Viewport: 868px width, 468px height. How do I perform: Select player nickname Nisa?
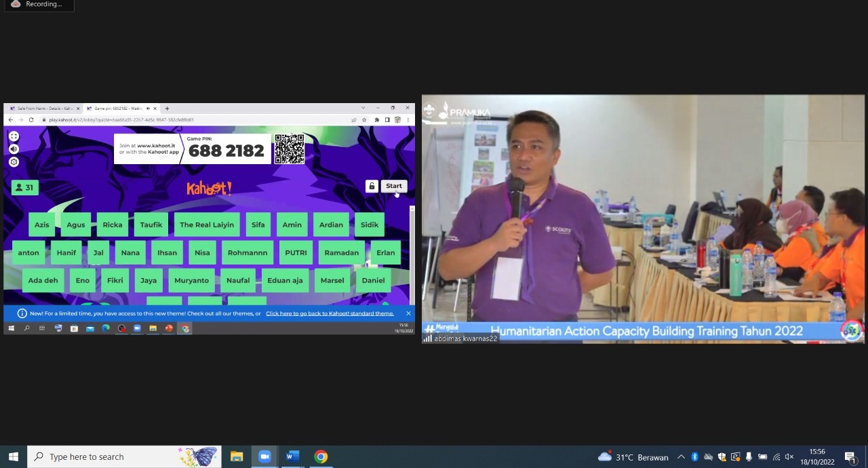coord(202,252)
